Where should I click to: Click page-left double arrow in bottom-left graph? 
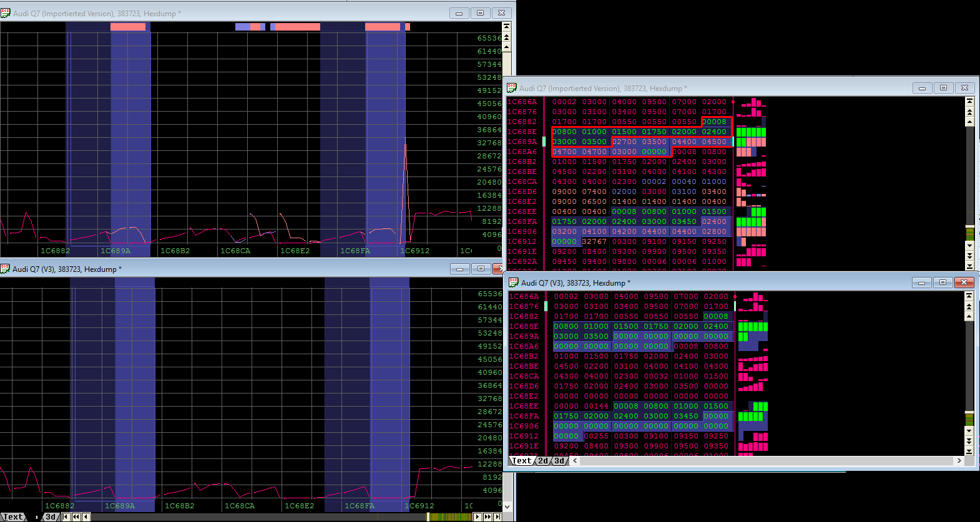tap(76, 516)
